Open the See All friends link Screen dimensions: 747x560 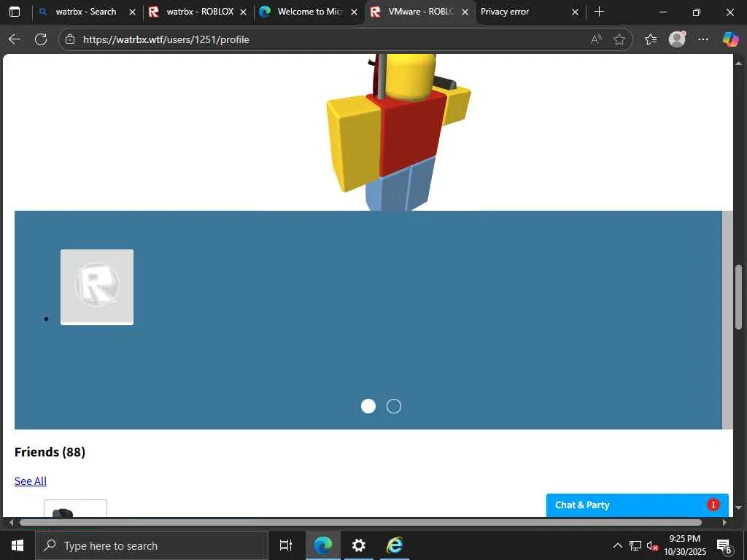click(x=31, y=481)
